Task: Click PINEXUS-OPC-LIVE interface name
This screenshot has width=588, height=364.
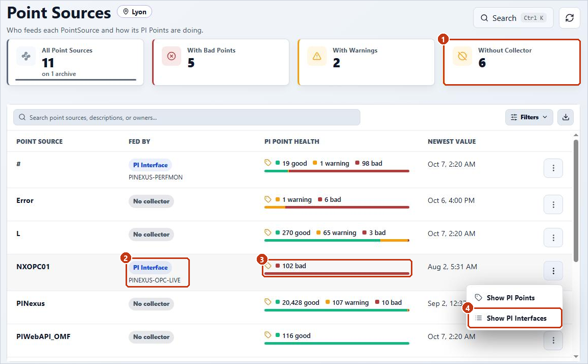Action: 155,280
